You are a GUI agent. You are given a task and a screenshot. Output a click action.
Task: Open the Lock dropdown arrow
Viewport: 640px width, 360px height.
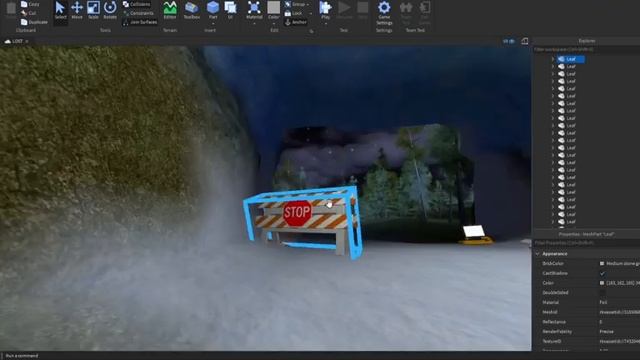coord(310,13)
